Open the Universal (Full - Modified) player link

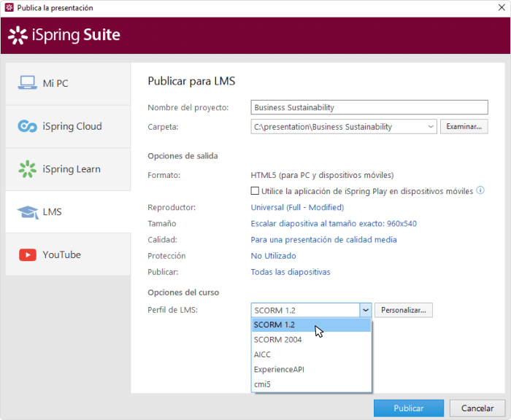[297, 207]
